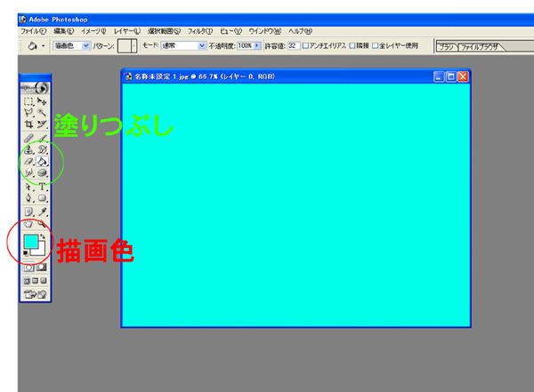The height and width of the screenshot is (392, 534).
Task: Select the Brush tool
Action: 42,138
